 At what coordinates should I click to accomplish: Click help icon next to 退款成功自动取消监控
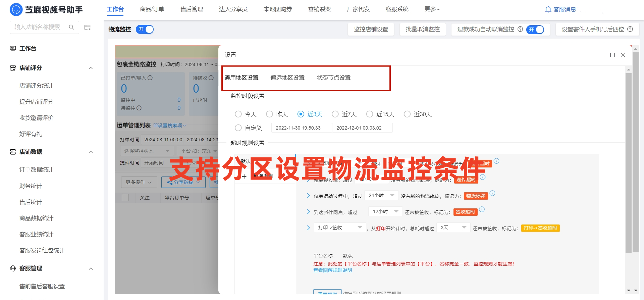coord(520,29)
